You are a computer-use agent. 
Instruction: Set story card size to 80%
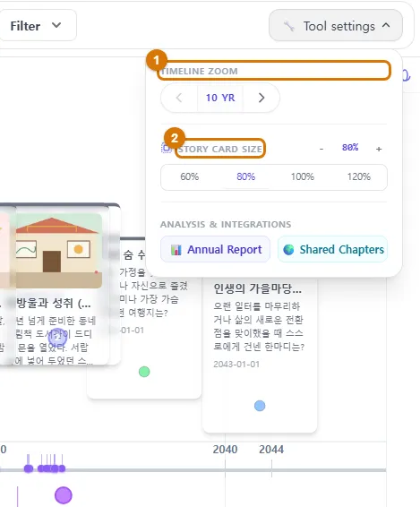[x=245, y=176]
